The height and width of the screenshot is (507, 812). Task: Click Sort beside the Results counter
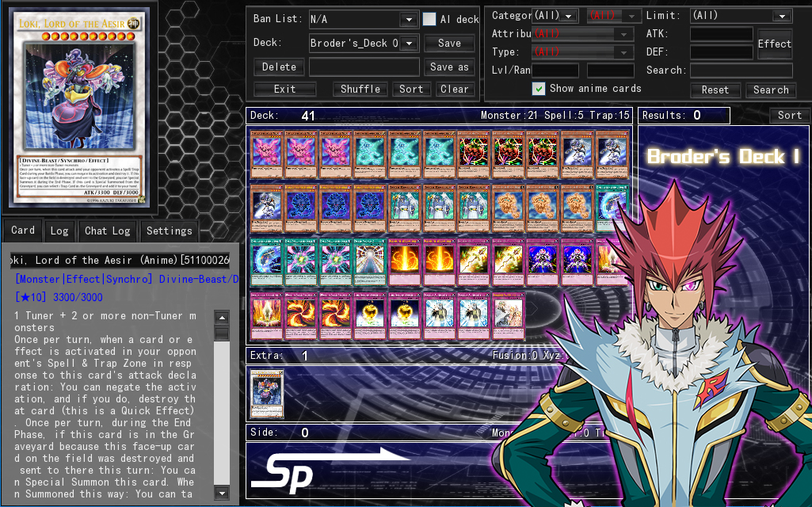tap(790, 116)
